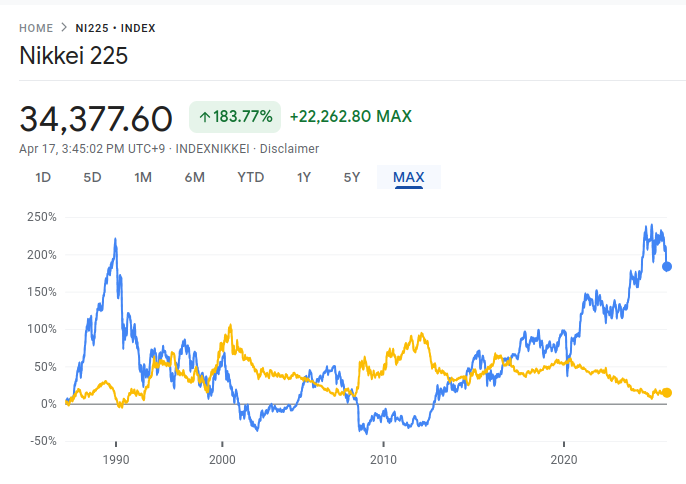Viewport: 686px width, 484px height.
Task: Click the 183.77% green change badge
Action: [x=235, y=117]
